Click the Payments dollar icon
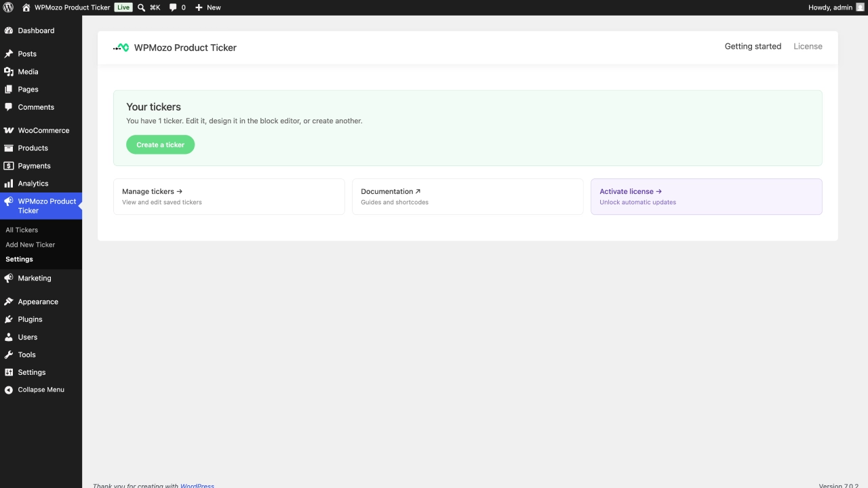The width and height of the screenshot is (868, 488). click(x=9, y=165)
